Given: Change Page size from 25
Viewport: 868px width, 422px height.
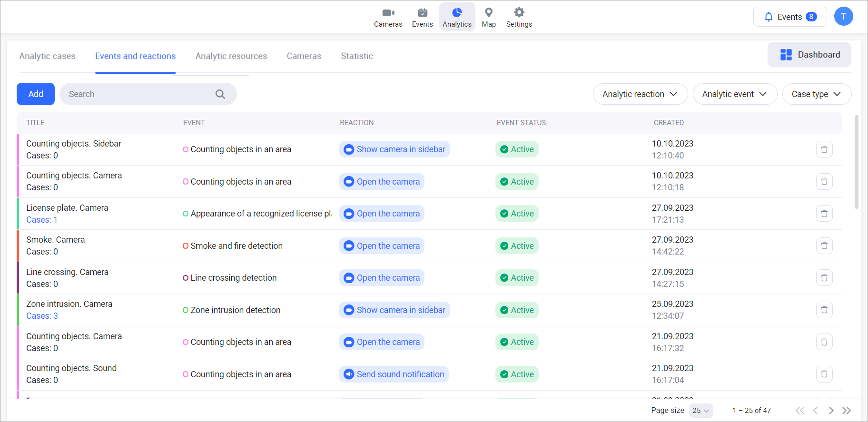Looking at the screenshot, I should [x=701, y=411].
